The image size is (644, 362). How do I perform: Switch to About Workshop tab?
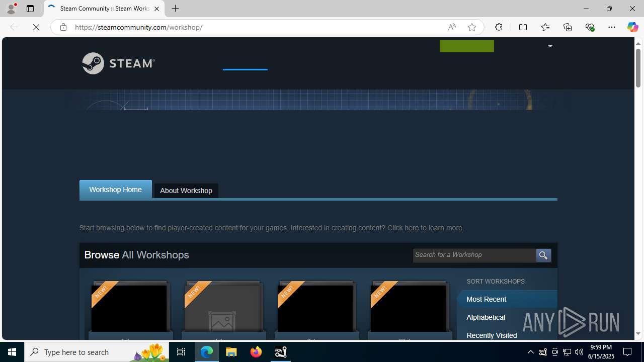186,191
